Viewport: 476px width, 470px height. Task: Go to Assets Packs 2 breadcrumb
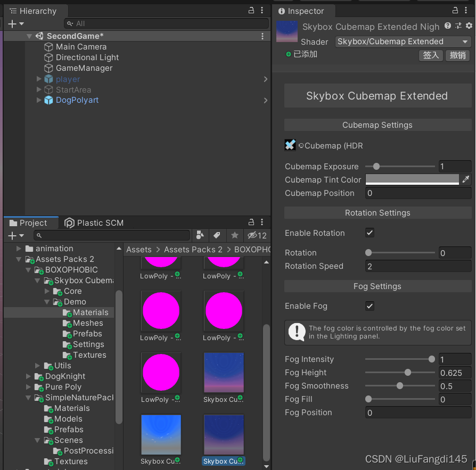click(193, 250)
